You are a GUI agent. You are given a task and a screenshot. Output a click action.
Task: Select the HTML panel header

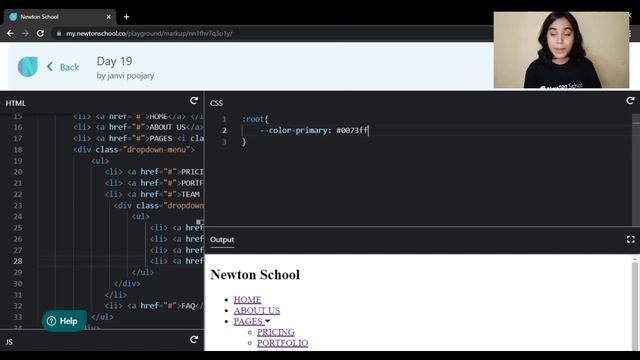pyautogui.click(x=16, y=103)
